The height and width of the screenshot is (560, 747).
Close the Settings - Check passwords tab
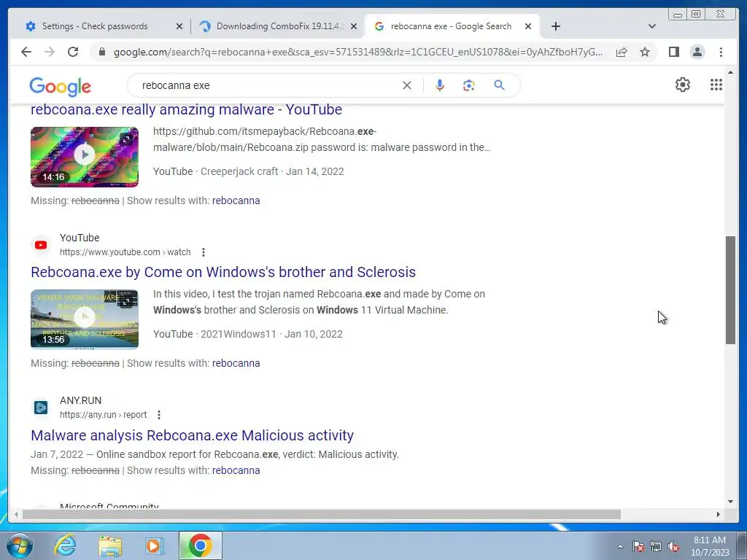coord(179,26)
